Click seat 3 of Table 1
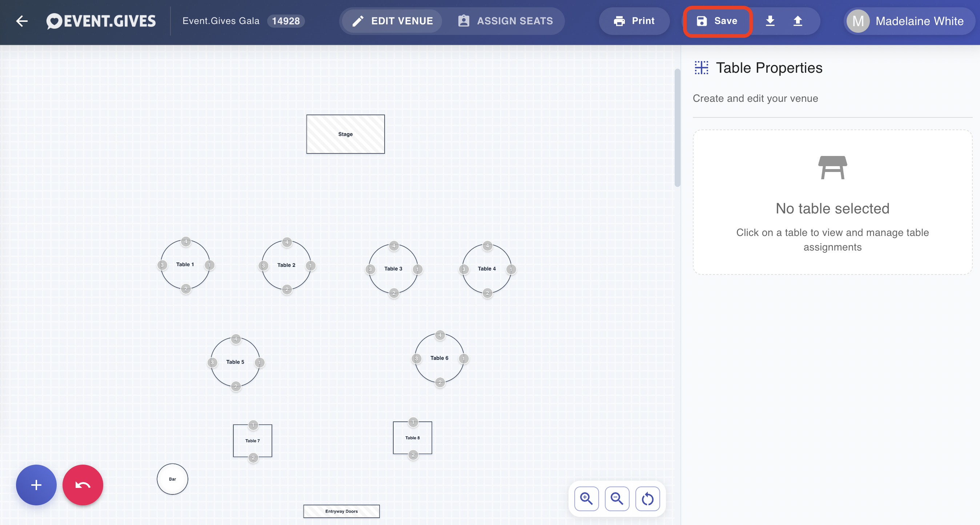Screen dimensions: 980x525 (162, 265)
